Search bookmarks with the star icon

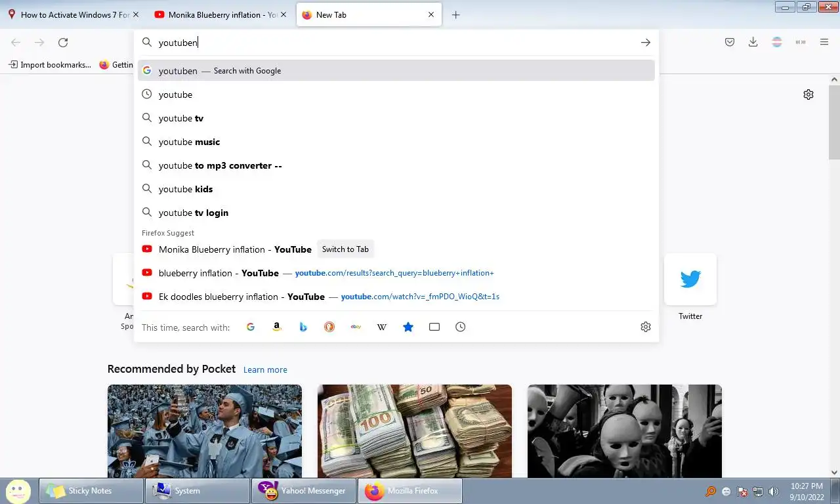tap(408, 327)
